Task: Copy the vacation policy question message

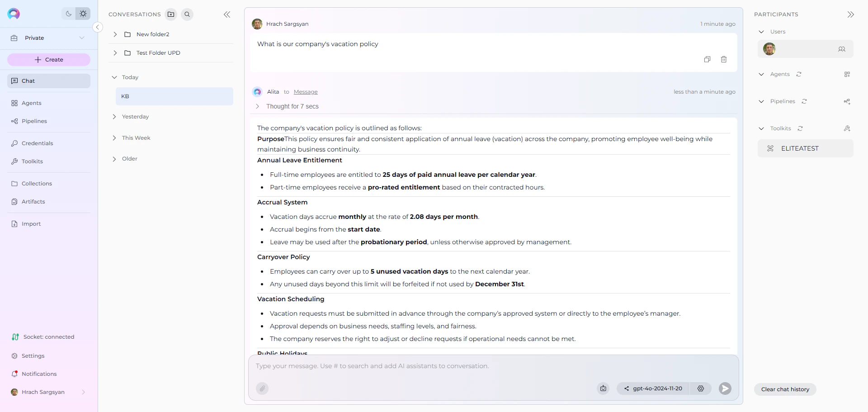Action: coord(708,59)
